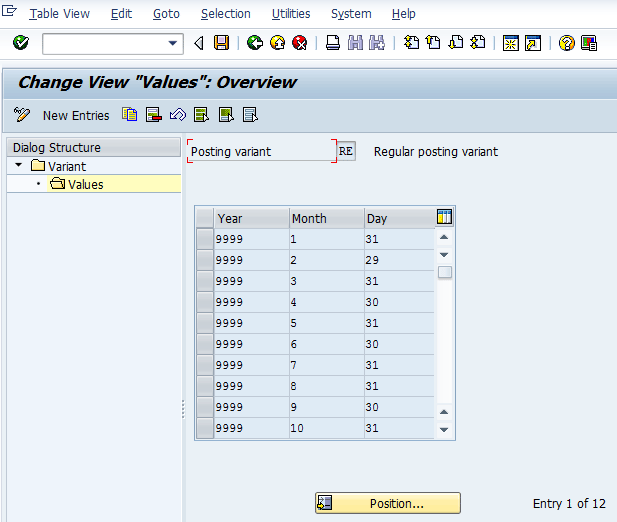Click the table's vertical scrollbar thumb
617x522 pixels.
click(445, 272)
